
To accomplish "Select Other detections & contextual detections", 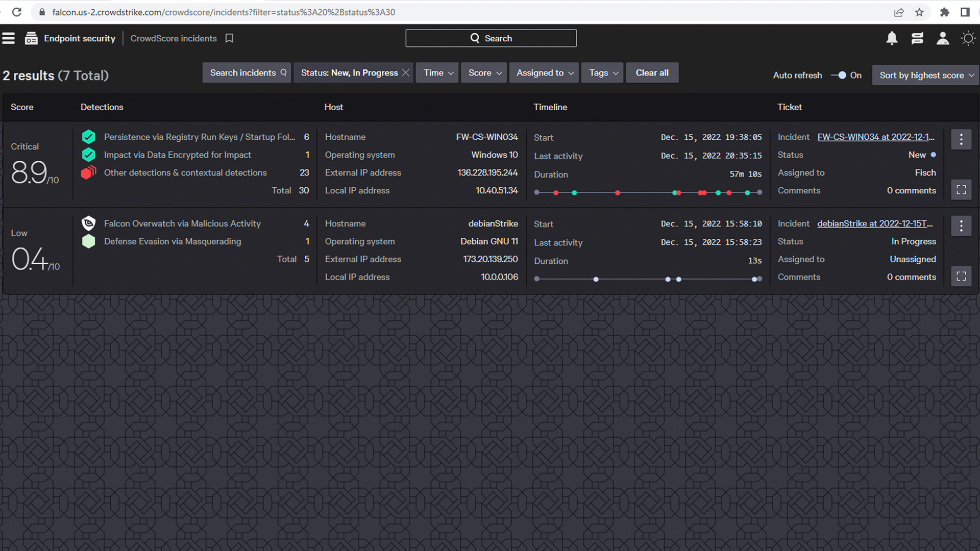I will [185, 172].
